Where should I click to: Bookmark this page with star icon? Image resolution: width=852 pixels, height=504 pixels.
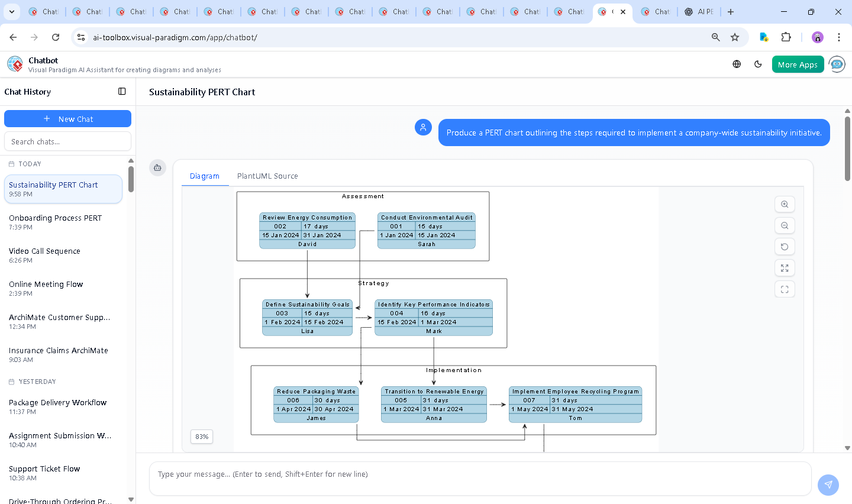click(734, 37)
